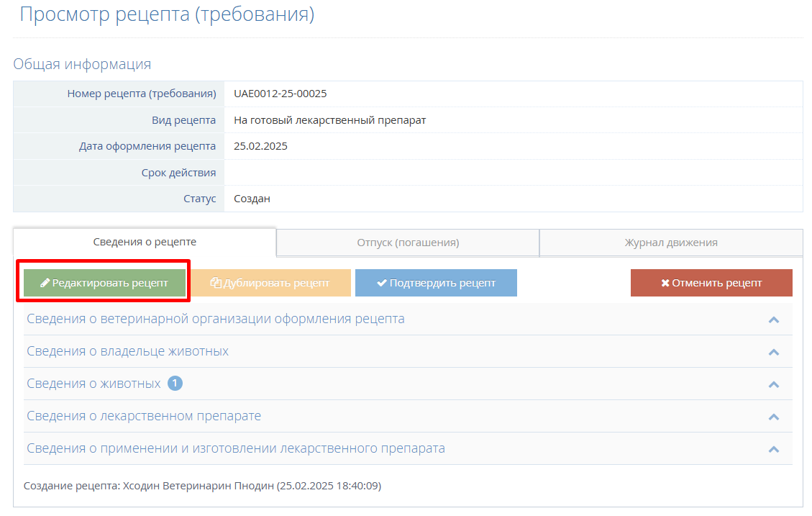Click the animal count badge showing 1
This screenshot has width=812, height=516.
[175, 384]
